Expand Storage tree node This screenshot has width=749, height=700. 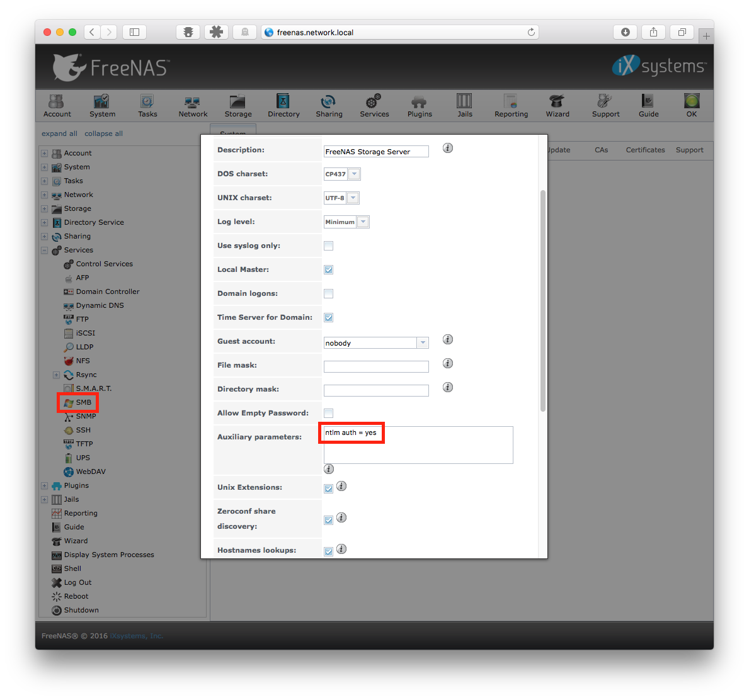coord(45,208)
